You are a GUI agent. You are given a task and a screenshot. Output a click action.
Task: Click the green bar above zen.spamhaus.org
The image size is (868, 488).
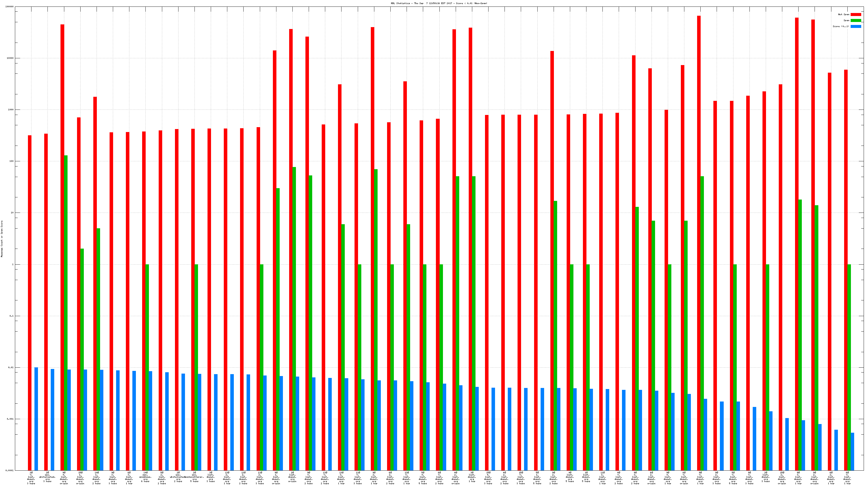[147, 367]
